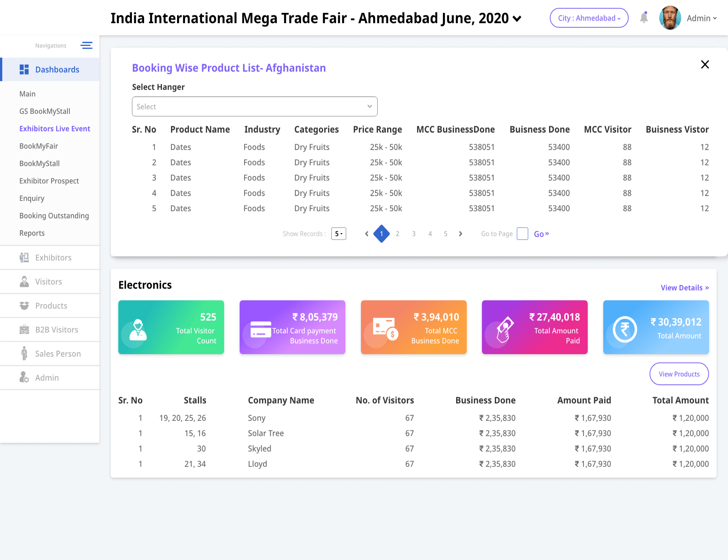Open the Select Hanger dropdown
Screen dimensions: 728x560
pos(254,107)
